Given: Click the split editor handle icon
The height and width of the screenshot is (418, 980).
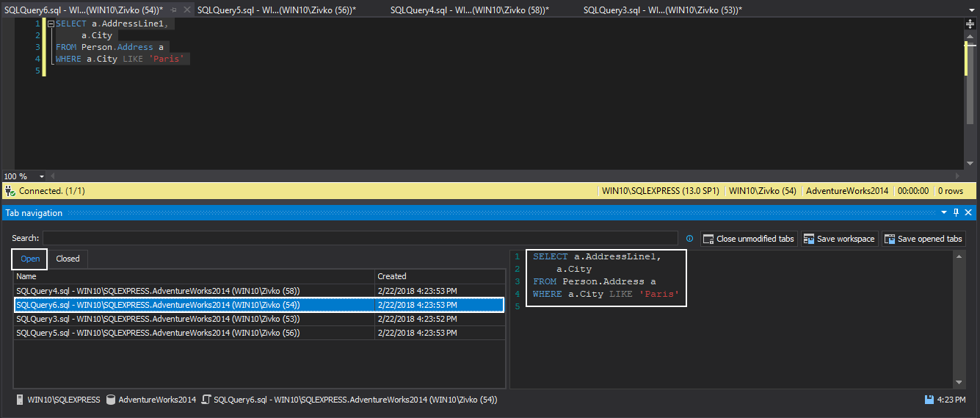Looking at the screenshot, I should pos(970,24).
